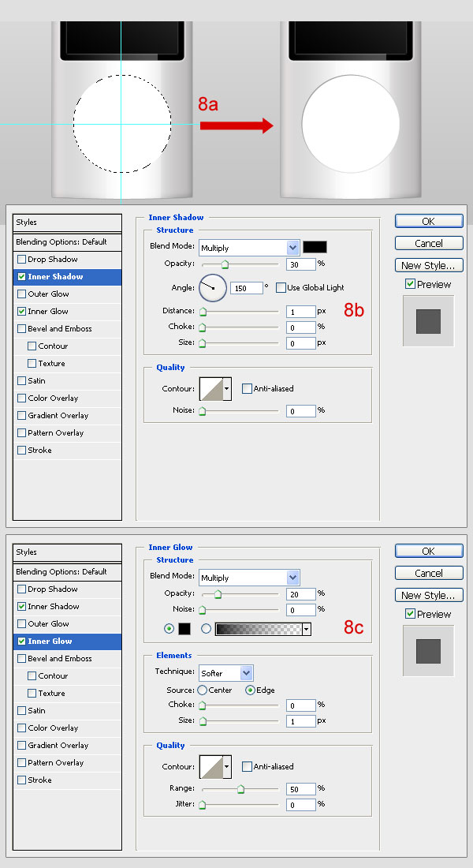Click OK in the Inner Shadow dialog
The width and height of the screenshot is (473, 868).
pyautogui.click(x=428, y=222)
